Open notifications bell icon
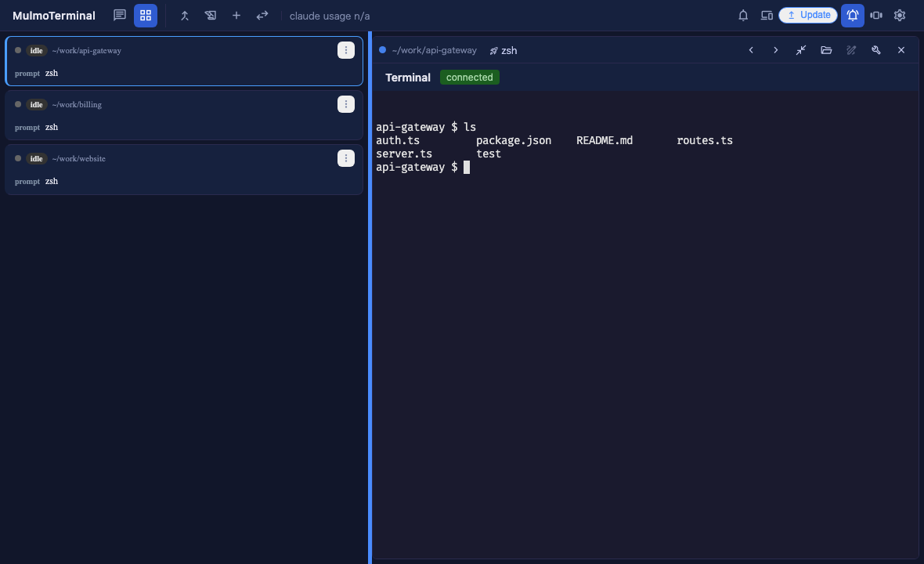The width and height of the screenshot is (924, 564). [x=743, y=16]
